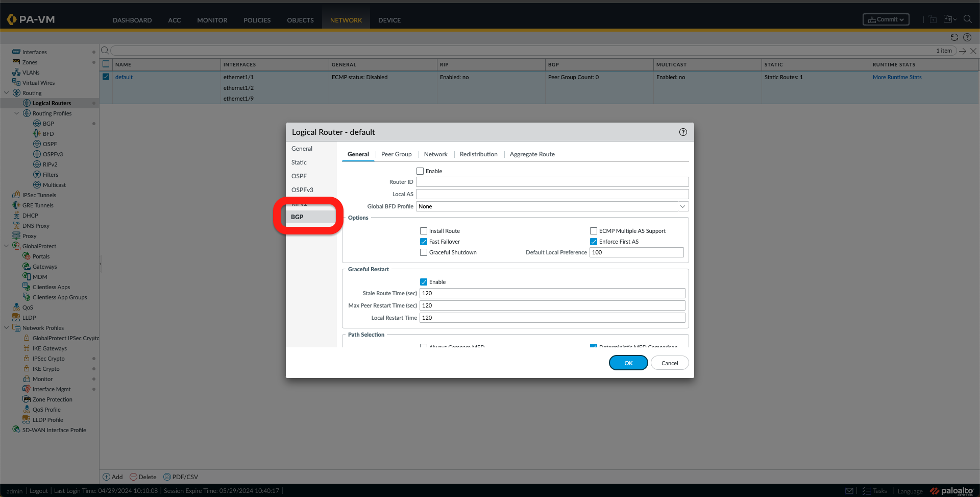Enable the BGP Enable checkbox
The width and height of the screenshot is (980, 497).
[x=420, y=171]
